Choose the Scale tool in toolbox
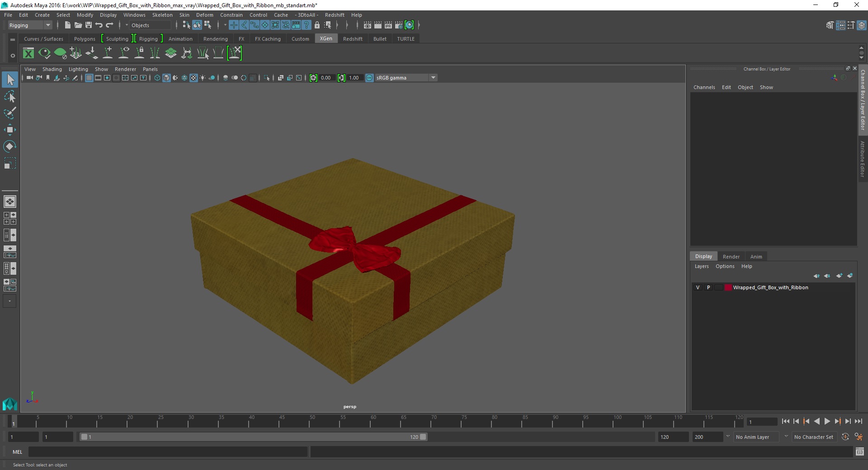Image resolution: width=868 pixels, height=470 pixels. [x=10, y=163]
